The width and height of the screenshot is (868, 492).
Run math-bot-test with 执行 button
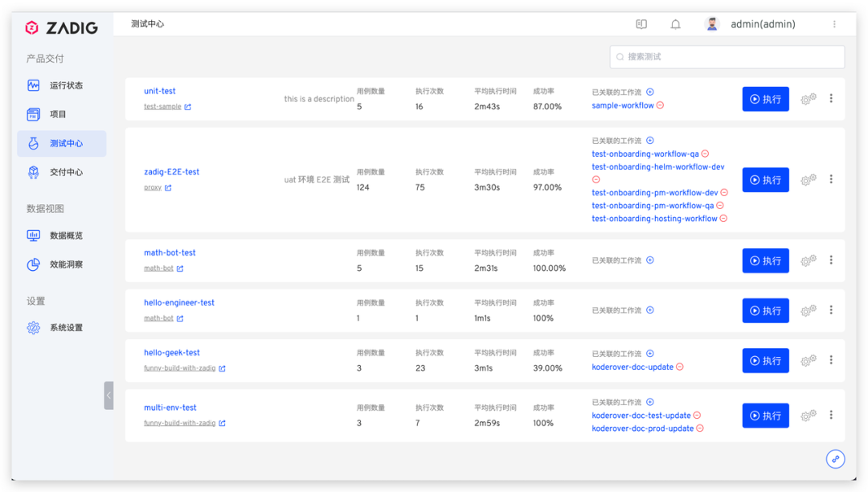(x=766, y=260)
